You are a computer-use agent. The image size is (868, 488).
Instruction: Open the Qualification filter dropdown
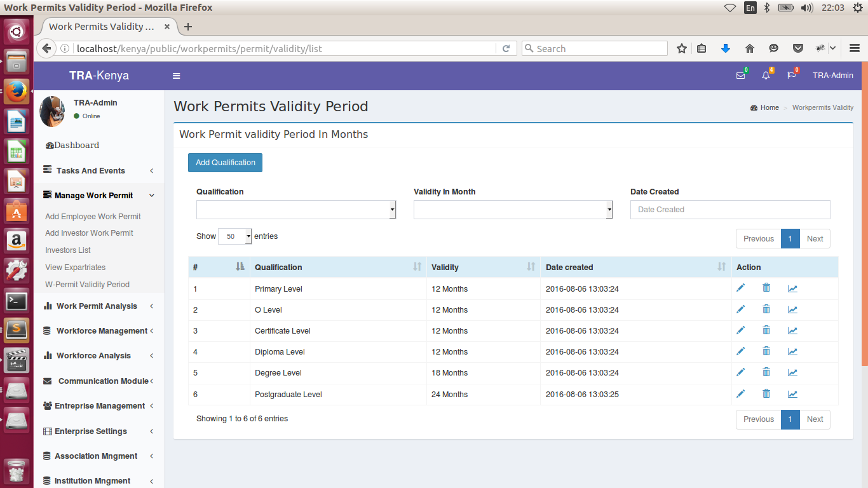coord(296,210)
